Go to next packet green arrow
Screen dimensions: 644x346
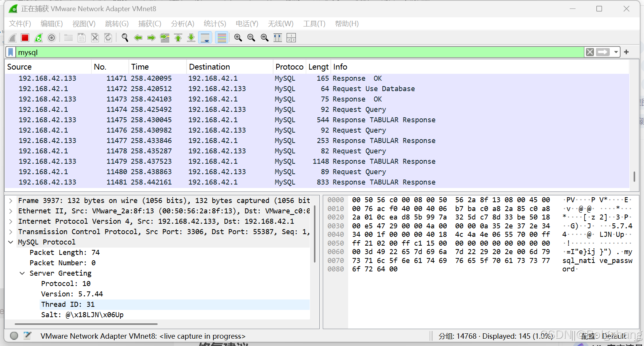(151, 38)
